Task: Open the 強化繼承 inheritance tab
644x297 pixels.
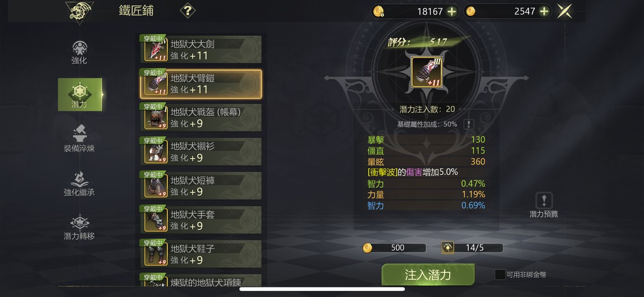Action: click(80, 183)
